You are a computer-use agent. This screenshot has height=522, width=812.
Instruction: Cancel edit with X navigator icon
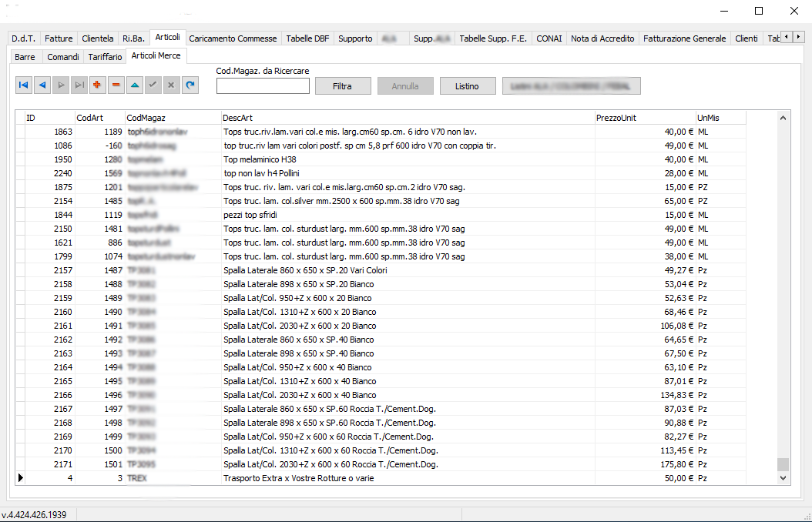(x=171, y=85)
